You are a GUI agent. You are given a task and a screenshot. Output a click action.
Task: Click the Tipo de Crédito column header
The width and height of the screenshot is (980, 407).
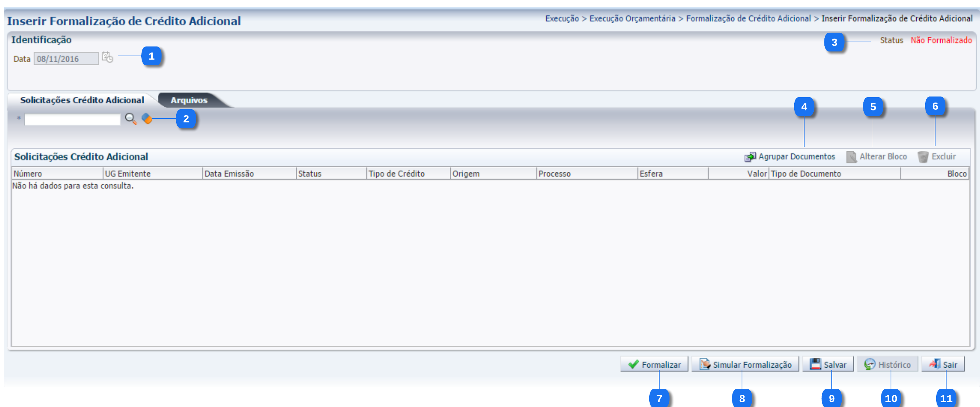point(396,174)
